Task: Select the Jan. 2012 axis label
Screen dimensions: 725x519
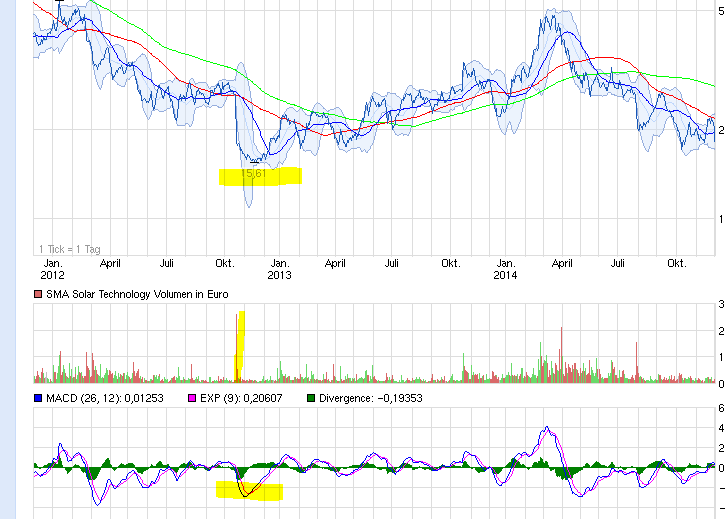Action: [x=52, y=268]
